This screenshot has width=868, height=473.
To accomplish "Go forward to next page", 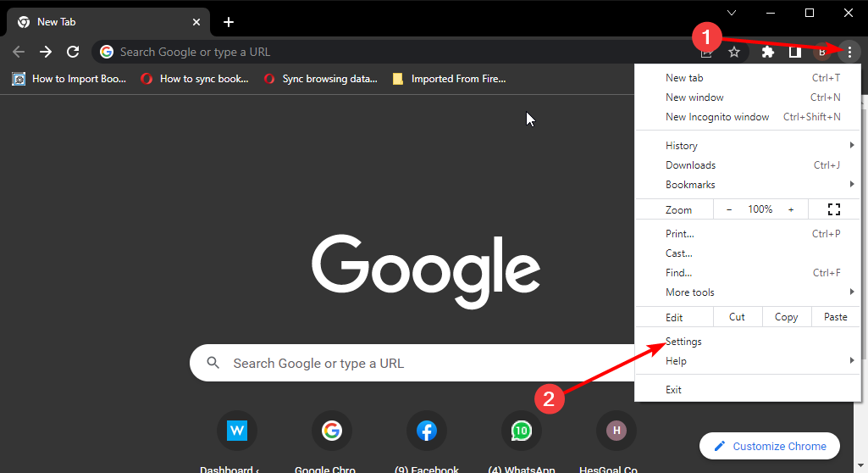I will pyautogui.click(x=46, y=52).
